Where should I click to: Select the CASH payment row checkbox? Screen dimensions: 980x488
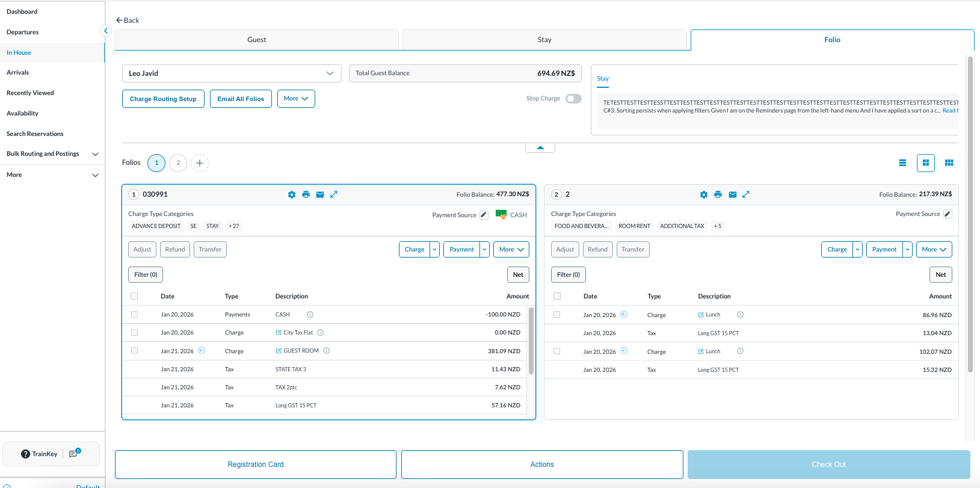pyautogui.click(x=134, y=314)
